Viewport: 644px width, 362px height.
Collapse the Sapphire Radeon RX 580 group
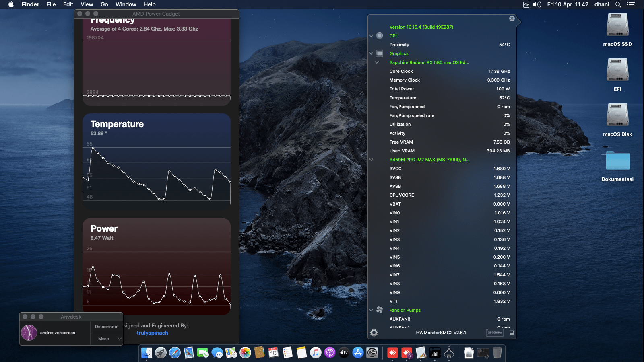point(377,62)
